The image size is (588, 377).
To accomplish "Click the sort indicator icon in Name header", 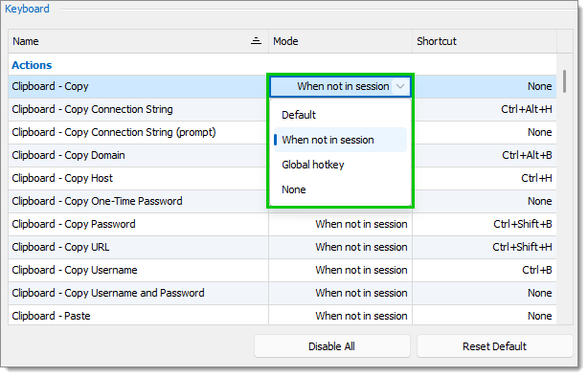I will point(256,41).
